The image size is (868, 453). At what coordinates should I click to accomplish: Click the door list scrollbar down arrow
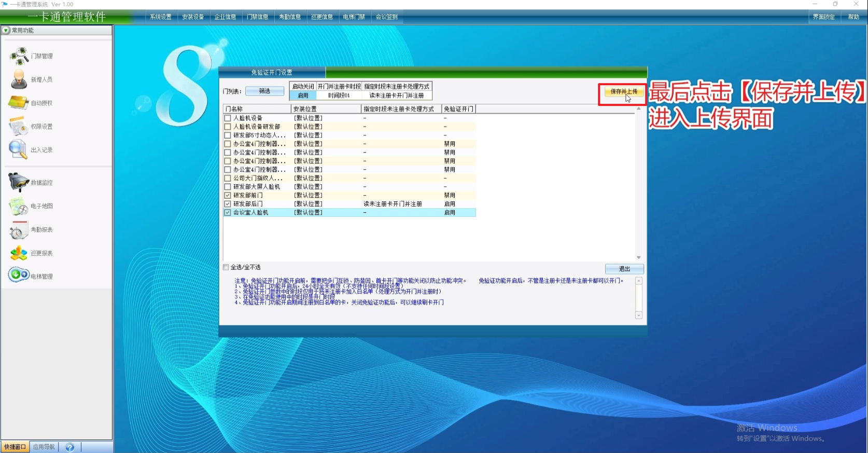pos(639,257)
